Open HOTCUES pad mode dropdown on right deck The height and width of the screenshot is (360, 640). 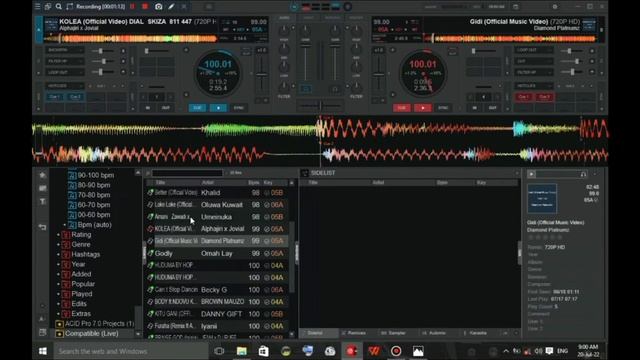[x=533, y=86]
